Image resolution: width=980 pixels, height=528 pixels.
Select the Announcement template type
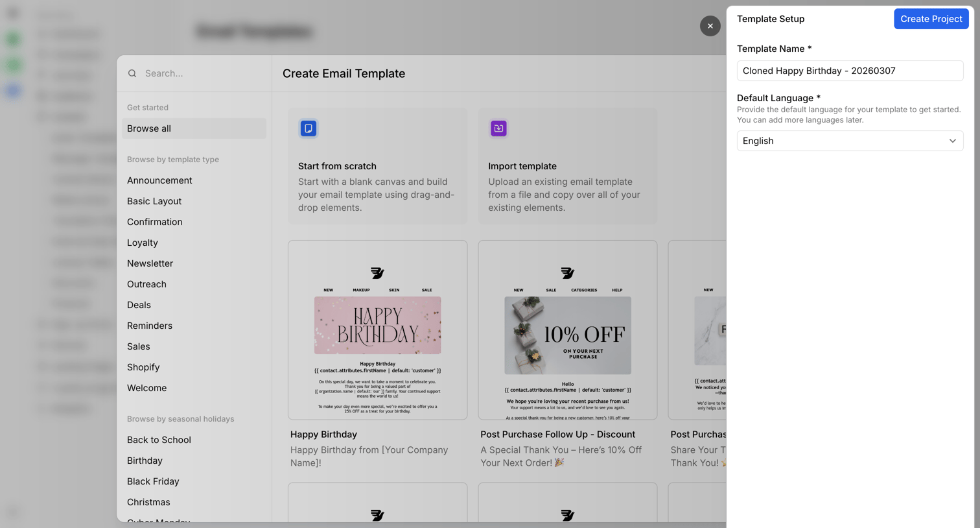tap(159, 180)
